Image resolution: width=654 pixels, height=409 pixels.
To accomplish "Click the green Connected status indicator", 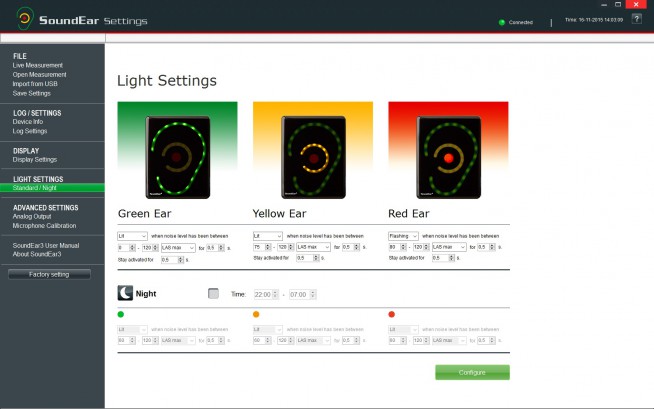I will click(x=502, y=22).
